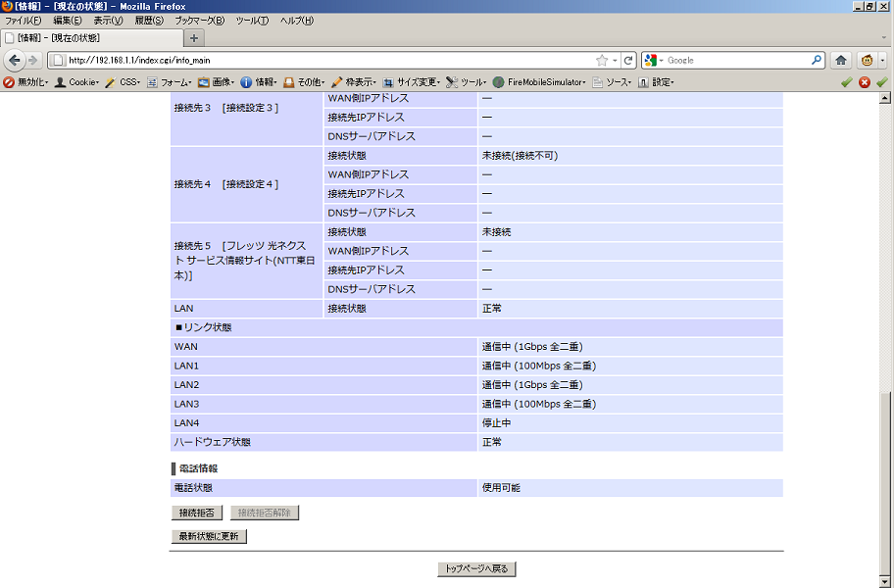Click the 最新状態に更新 button
The width and height of the screenshot is (894, 588).
point(207,536)
